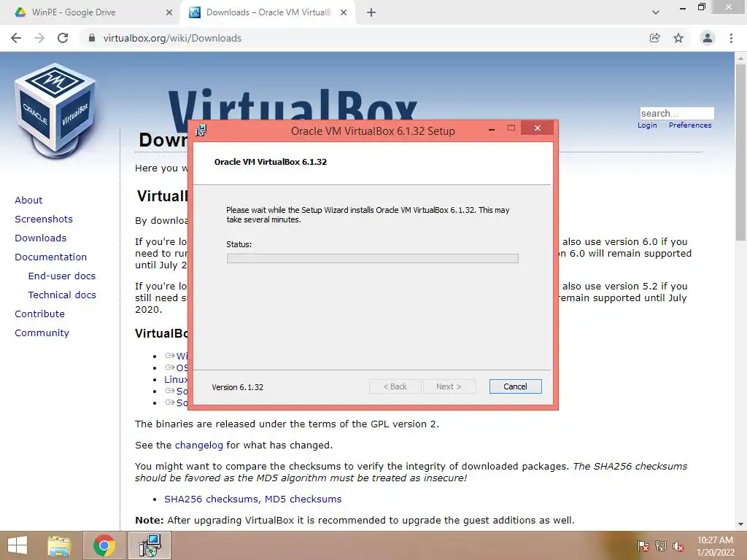Click the scrollbar down arrow
Viewport: 747px width, 560px height.
click(740, 524)
